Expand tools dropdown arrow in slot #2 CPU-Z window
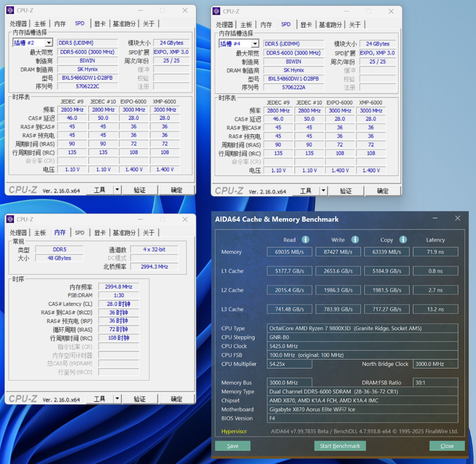 tap(117, 190)
